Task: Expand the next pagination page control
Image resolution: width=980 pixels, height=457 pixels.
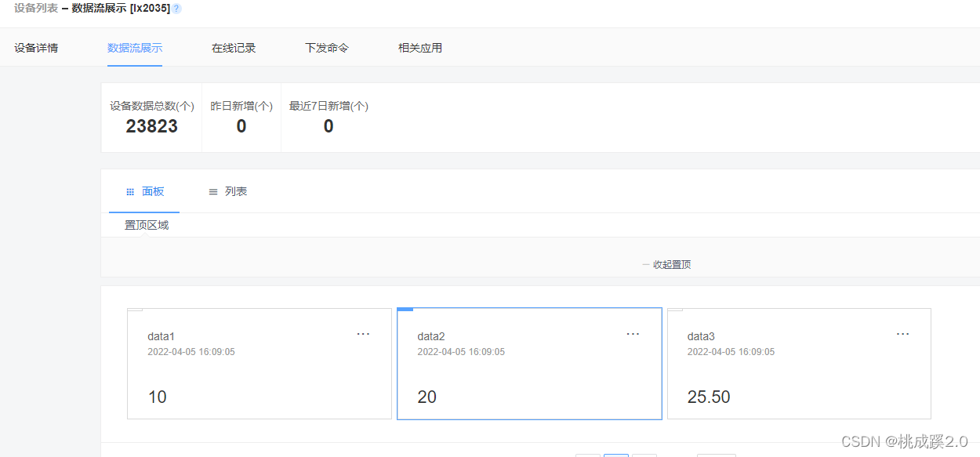Action: point(644,455)
